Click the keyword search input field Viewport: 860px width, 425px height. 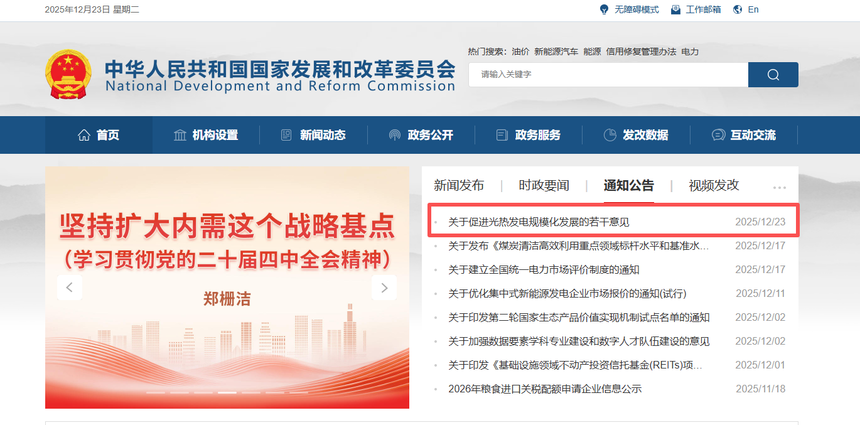pyautogui.click(x=608, y=75)
